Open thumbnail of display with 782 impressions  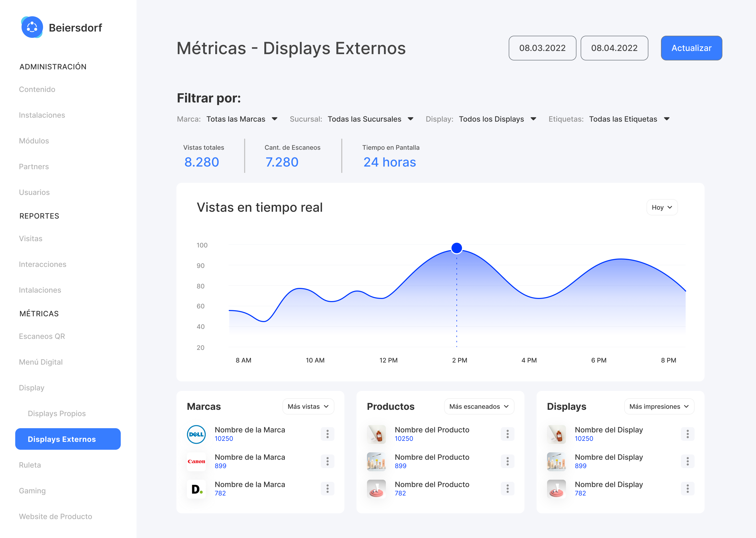[x=556, y=489]
